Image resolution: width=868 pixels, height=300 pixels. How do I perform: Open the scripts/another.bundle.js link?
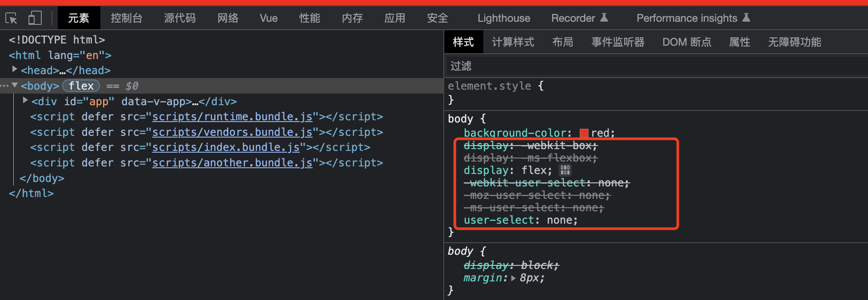tap(232, 163)
